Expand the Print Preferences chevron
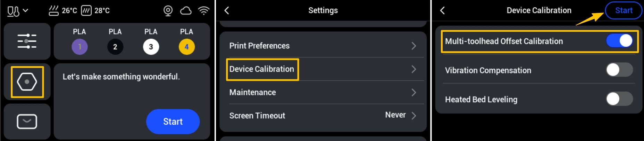 click(413, 46)
